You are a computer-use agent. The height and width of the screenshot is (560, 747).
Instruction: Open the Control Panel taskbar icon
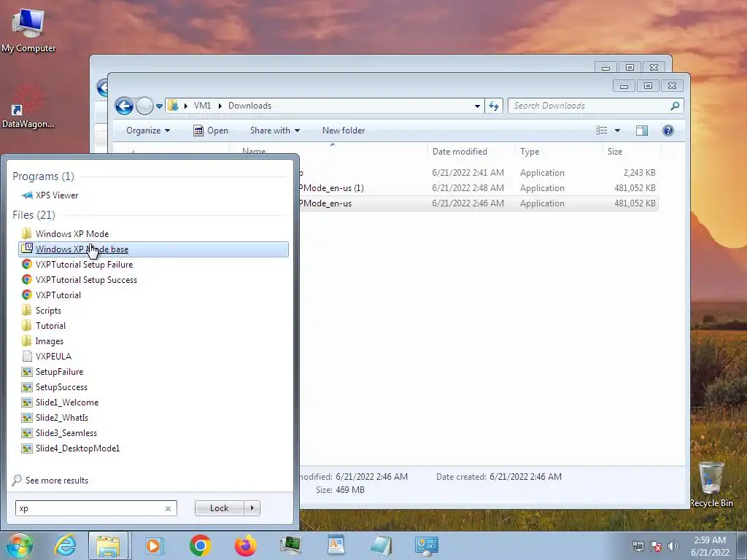(426, 545)
